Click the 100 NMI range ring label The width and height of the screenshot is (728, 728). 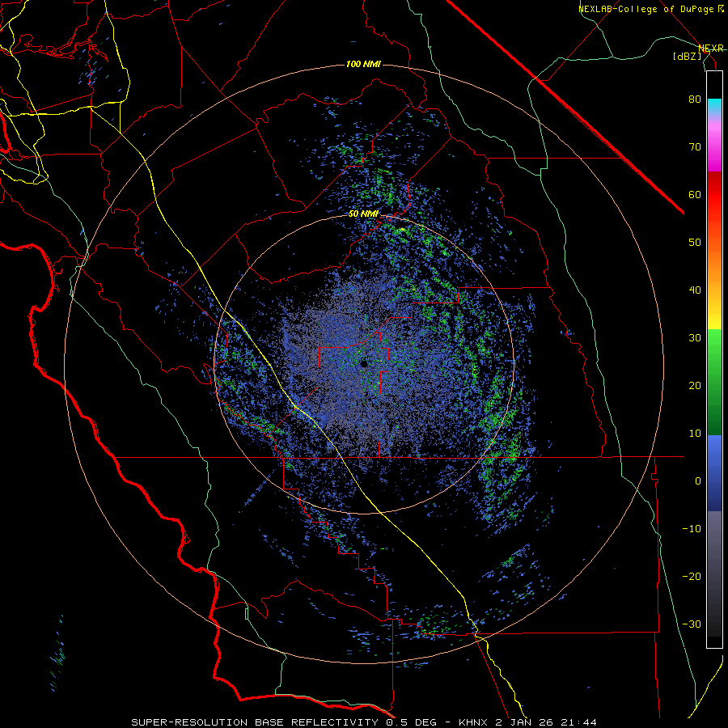pyautogui.click(x=363, y=64)
